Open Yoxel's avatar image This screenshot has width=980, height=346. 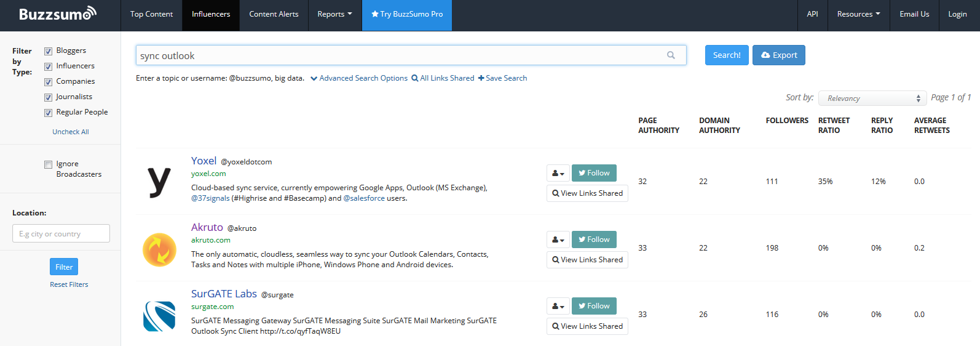click(159, 182)
